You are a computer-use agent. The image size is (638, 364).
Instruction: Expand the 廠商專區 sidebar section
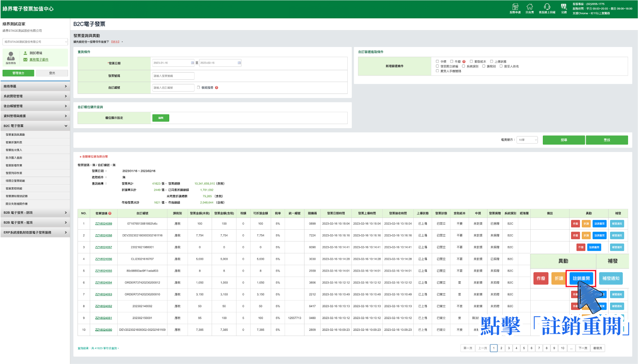tap(35, 87)
